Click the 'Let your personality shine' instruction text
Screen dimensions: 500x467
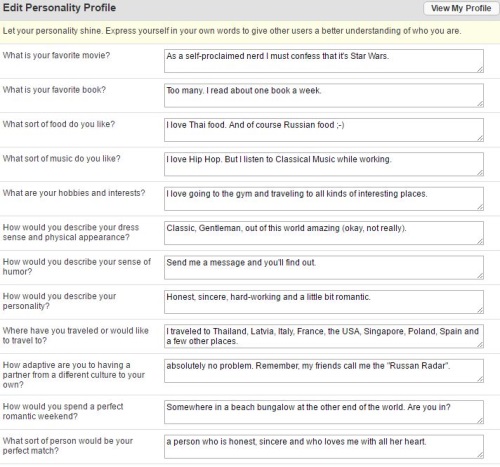click(x=232, y=31)
